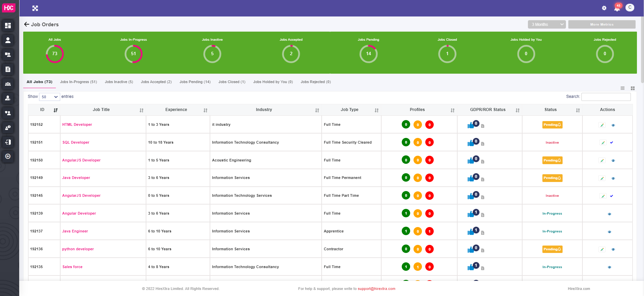Sort table by Experience column
Screen dimensions: 644x296
pyautogui.click(x=206, y=110)
